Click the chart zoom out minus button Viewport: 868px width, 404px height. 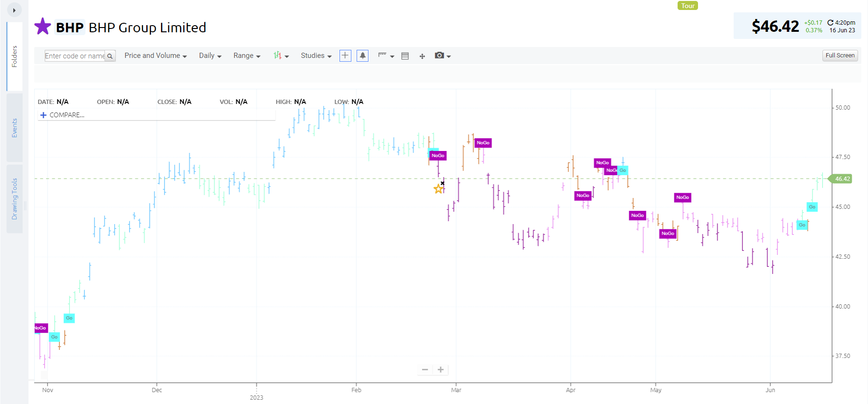[425, 369]
